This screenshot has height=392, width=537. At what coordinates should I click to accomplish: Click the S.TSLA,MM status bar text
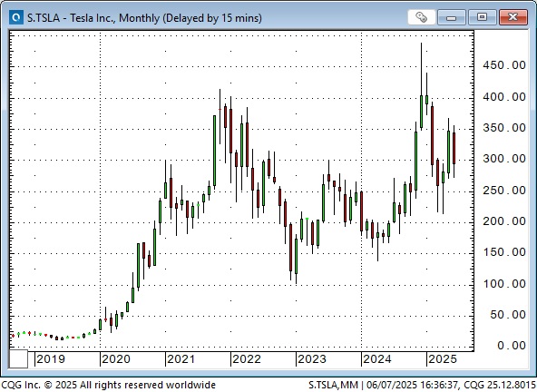pos(333,385)
